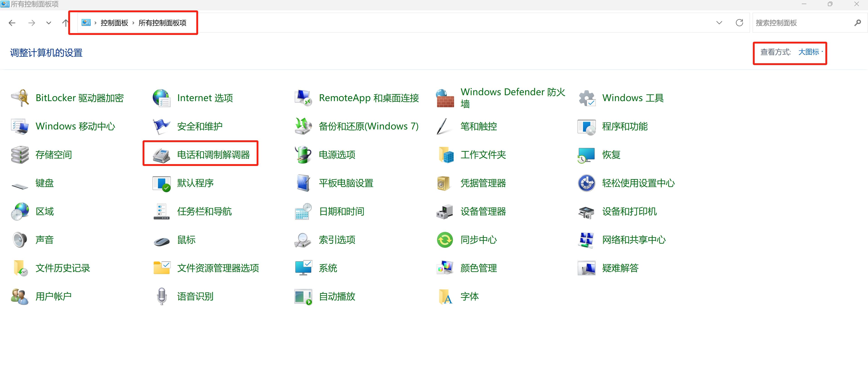This screenshot has height=389, width=868.
Task: Click the 网络和共享中心 icon
Action: pos(587,240)
